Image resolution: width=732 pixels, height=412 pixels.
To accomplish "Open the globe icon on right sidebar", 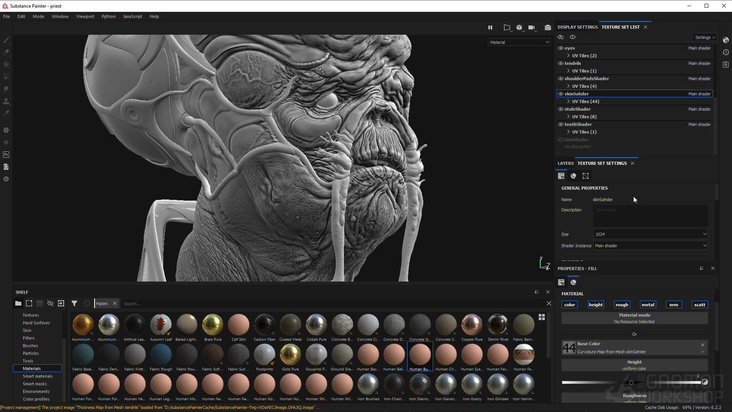I will [725, 40].
